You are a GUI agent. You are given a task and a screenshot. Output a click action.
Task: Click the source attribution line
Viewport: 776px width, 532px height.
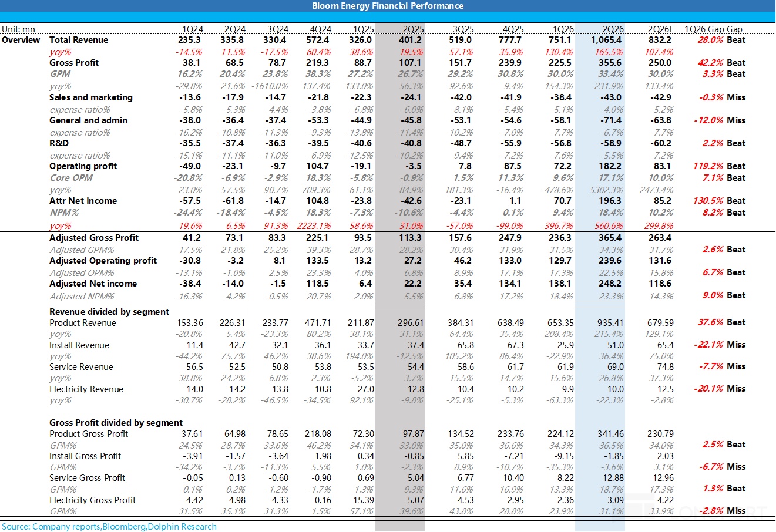click(109, 527)
